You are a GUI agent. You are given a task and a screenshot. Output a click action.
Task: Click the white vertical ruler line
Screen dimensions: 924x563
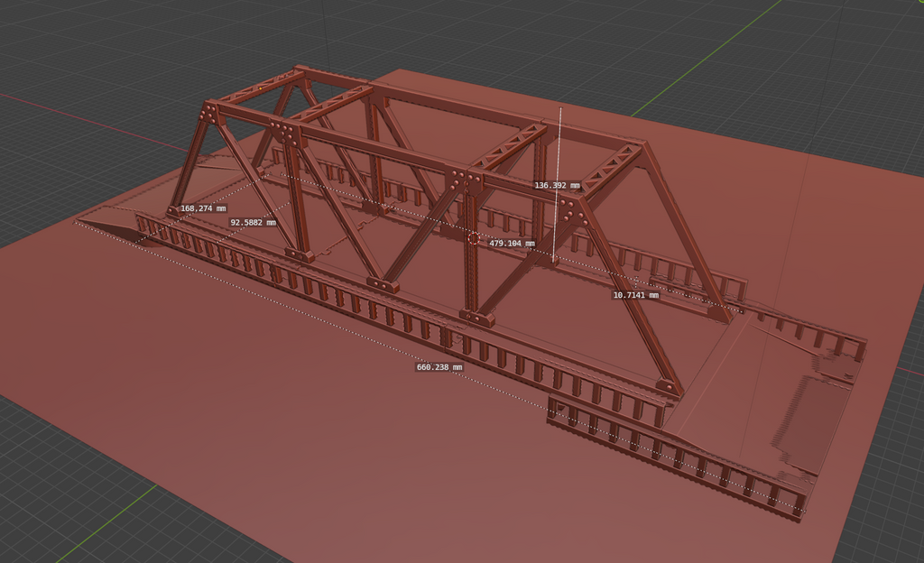tap(560, 144)
